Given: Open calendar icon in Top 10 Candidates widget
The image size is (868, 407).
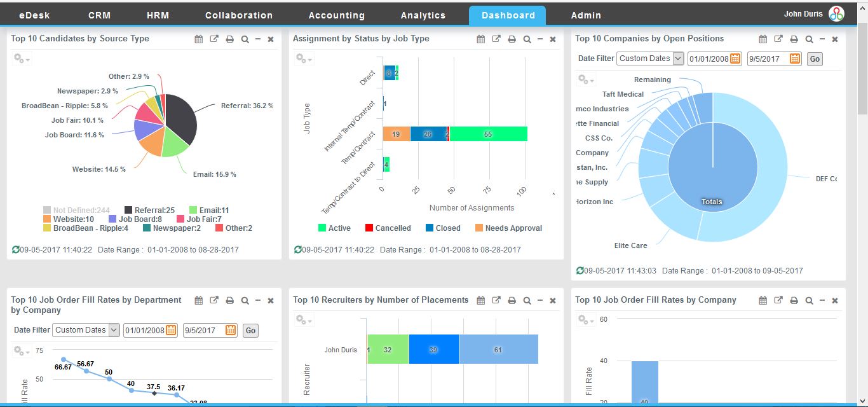Looking at the screenshot, I should (x=199, y=39).
